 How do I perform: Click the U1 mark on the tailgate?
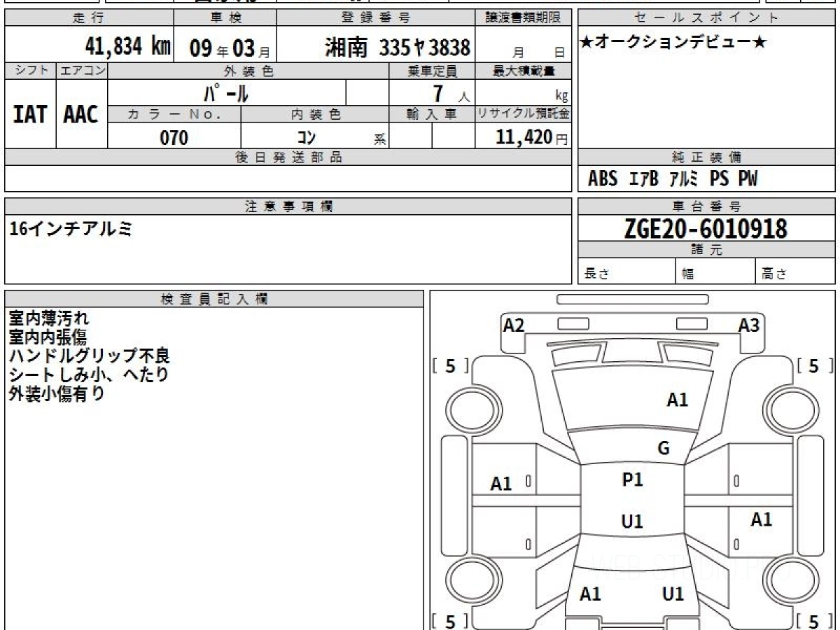(673, 594)
